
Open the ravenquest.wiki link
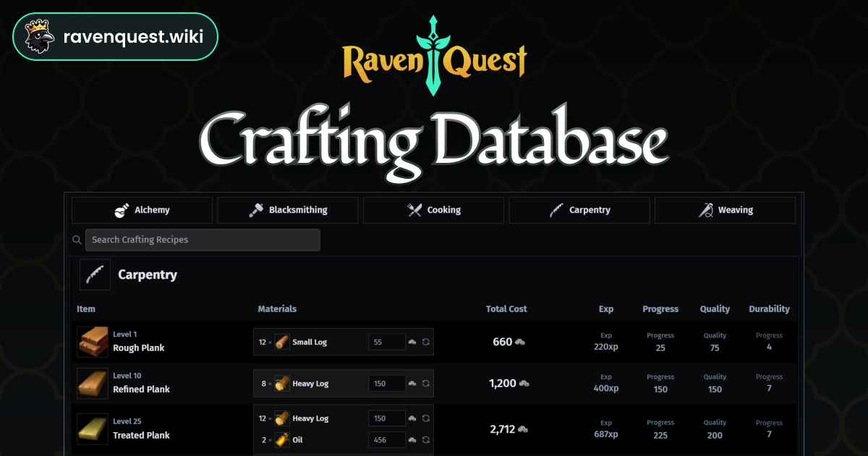pos(133,35)
